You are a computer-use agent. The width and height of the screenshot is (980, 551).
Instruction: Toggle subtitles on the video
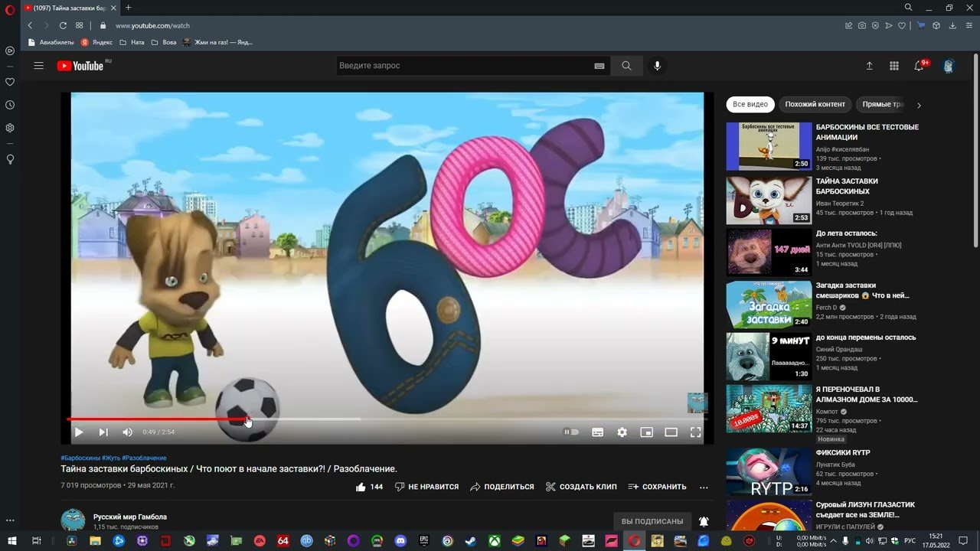[x=597, y=432]
